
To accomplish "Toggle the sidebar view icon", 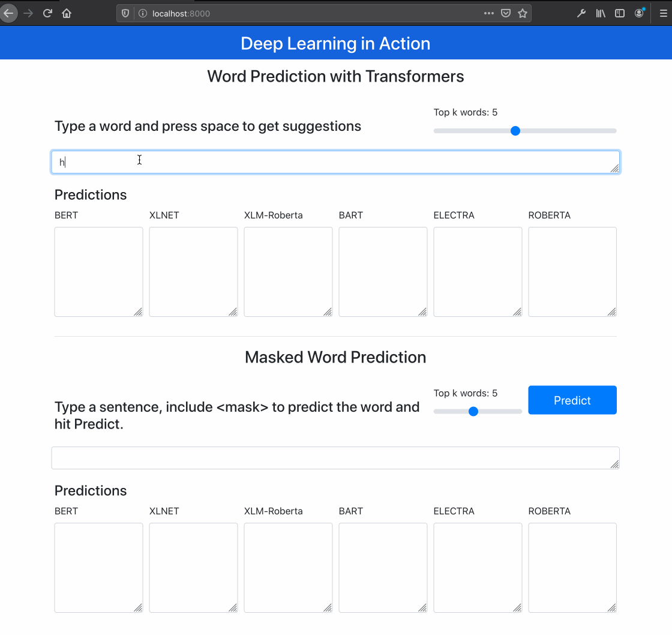I will [620, 13].
